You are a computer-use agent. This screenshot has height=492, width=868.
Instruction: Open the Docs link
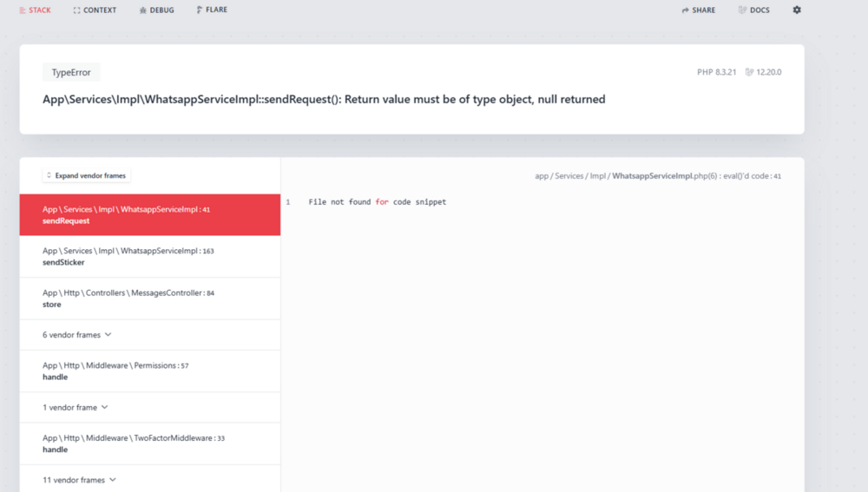[x=759, y=10]
